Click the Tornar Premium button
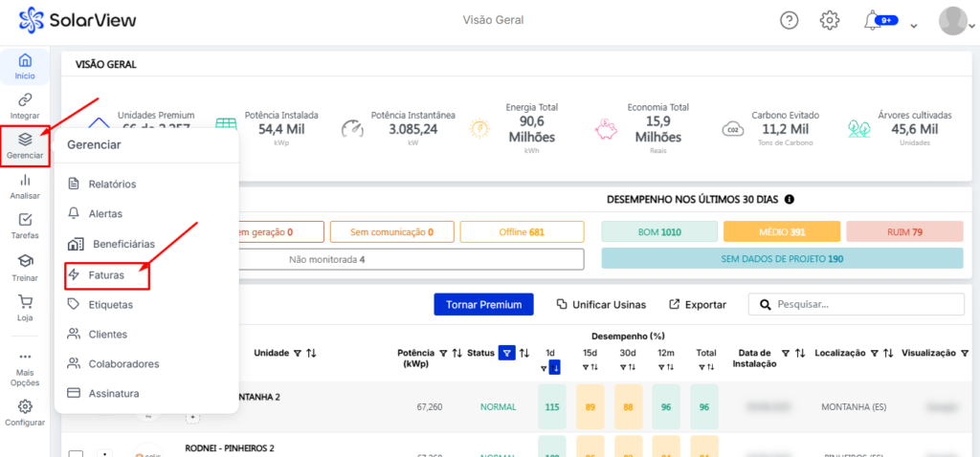Viewport: 980px width, 457px height. (x=483, y=304)
